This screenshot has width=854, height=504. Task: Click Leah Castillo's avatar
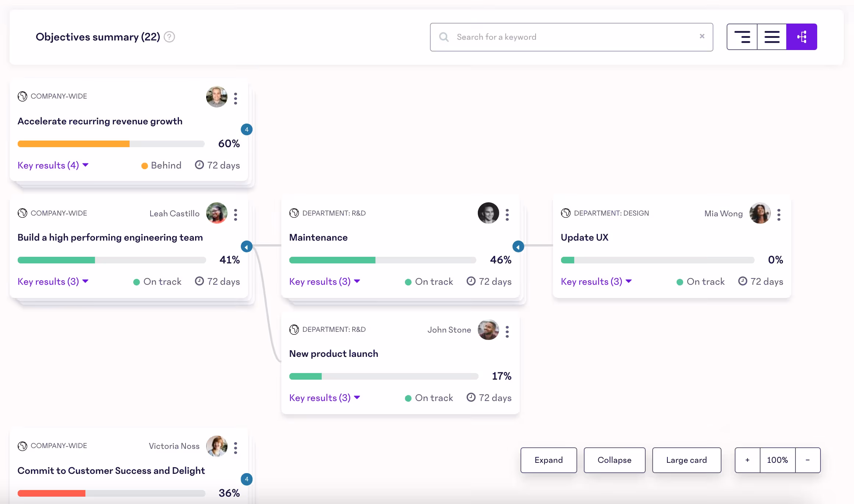tap(216, 213)
